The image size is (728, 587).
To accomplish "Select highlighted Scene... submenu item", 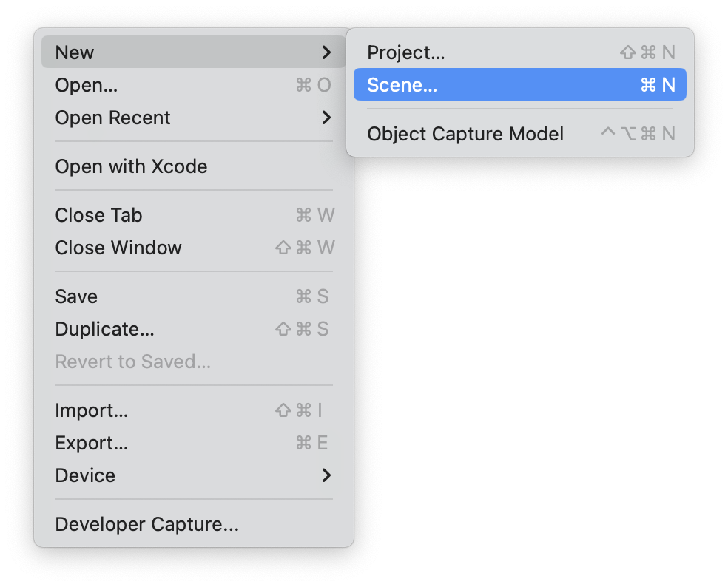I will pyautogui.click(x=402, y=85).
